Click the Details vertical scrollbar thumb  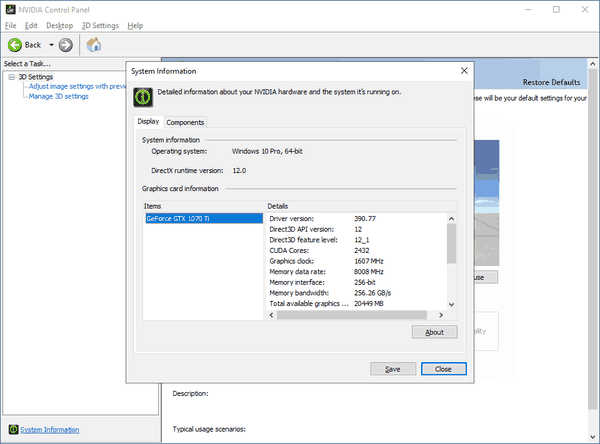452,244
